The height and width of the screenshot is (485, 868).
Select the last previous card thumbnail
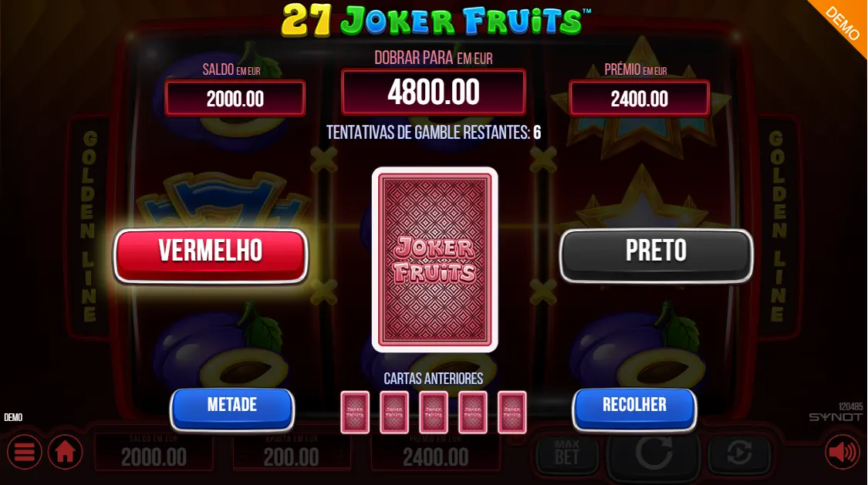512,412
